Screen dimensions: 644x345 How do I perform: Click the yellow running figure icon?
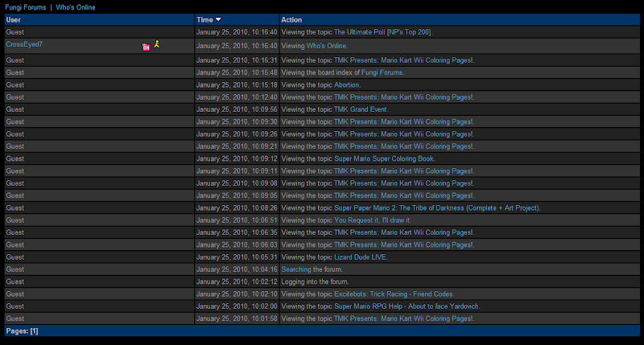click(x=157, y=44)
